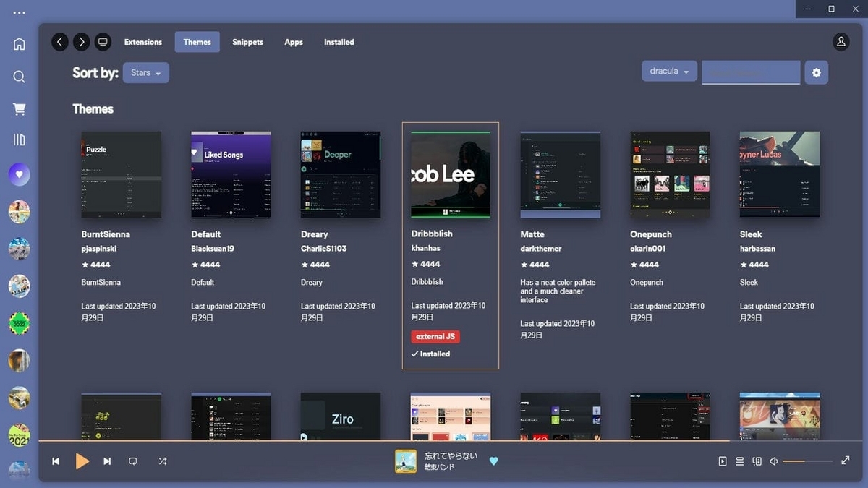This screenshot has height=488, width=868.
Task: Open the Installed tab
Action: point(339,42)
